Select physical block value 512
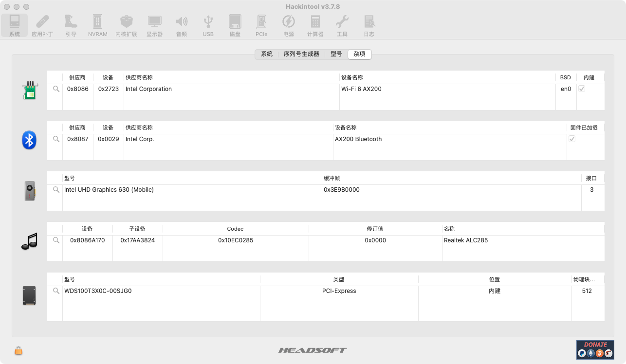Screen dimensions: 626x364 tap(587, 291)
